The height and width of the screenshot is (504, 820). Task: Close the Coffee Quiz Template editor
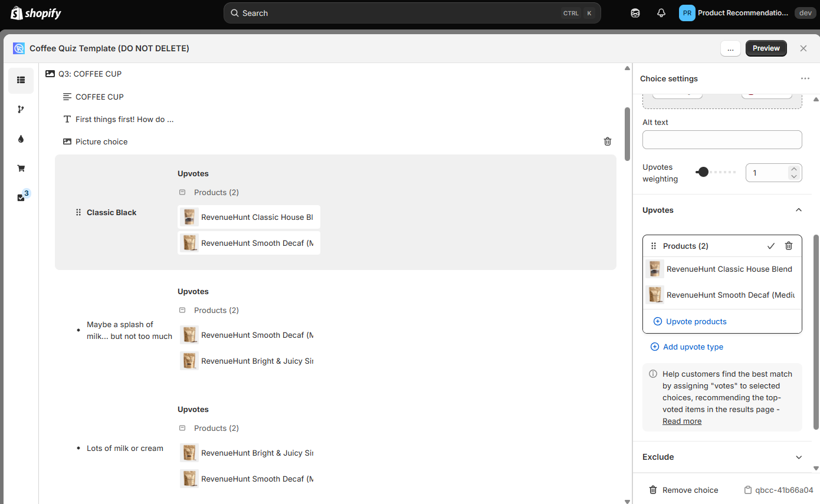click(x=803, y=48)
